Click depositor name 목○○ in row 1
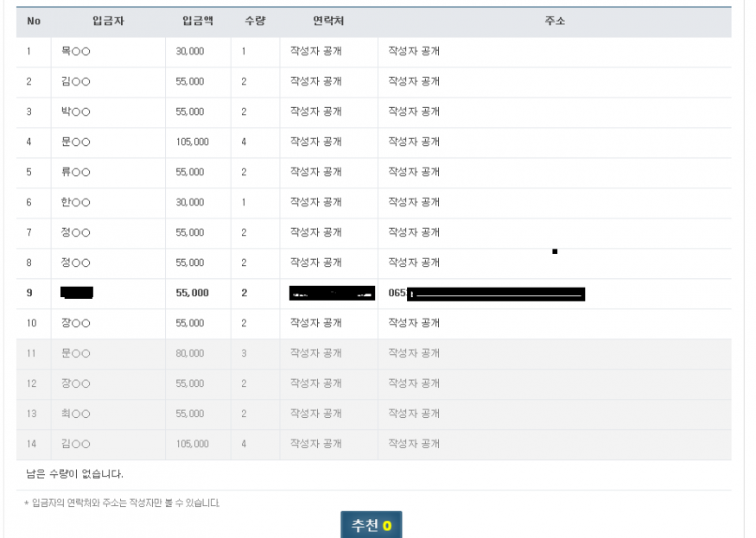This screenshot has width=756, height=538. click(76, 52)
